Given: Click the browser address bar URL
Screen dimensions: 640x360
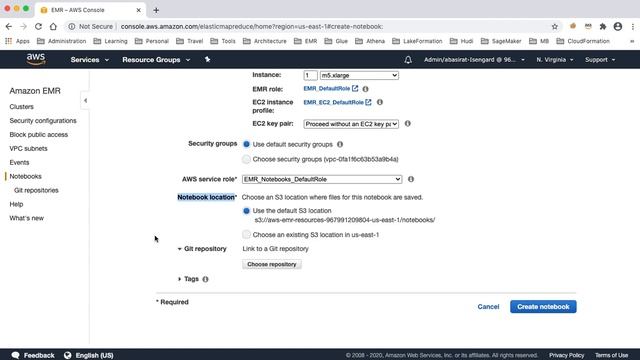Looking at the screenshot, I should click(252, 27).
